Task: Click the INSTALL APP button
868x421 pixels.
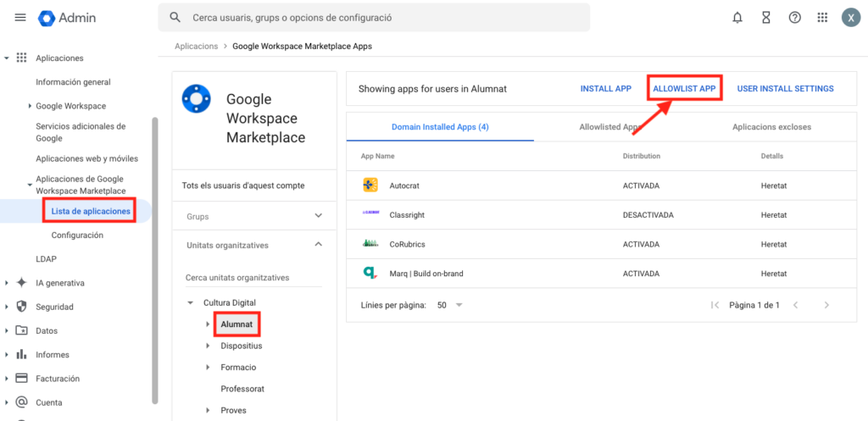Action: pos(606,88)
